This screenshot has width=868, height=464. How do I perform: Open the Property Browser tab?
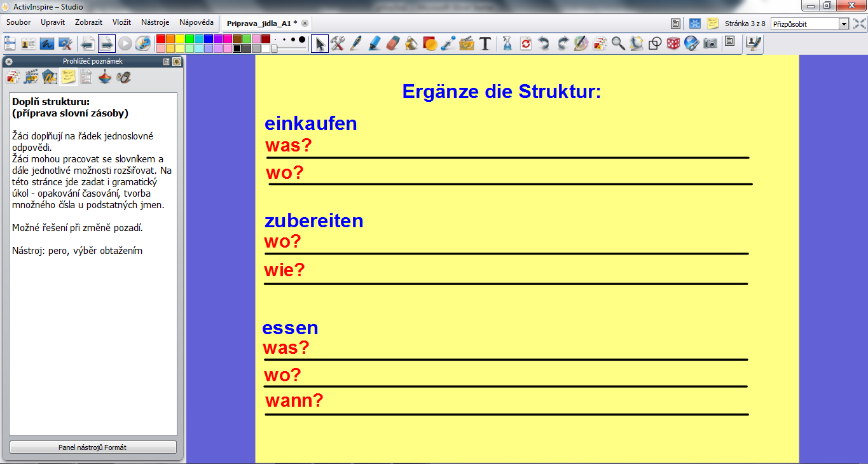86,77
